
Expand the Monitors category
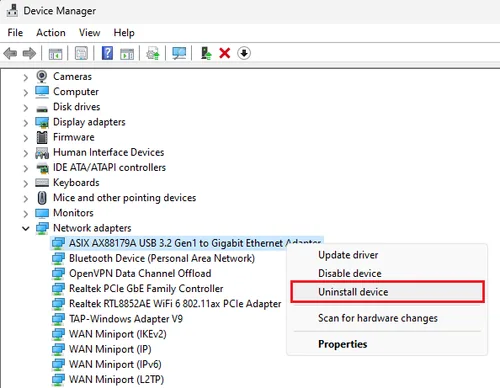pos(26,214)
